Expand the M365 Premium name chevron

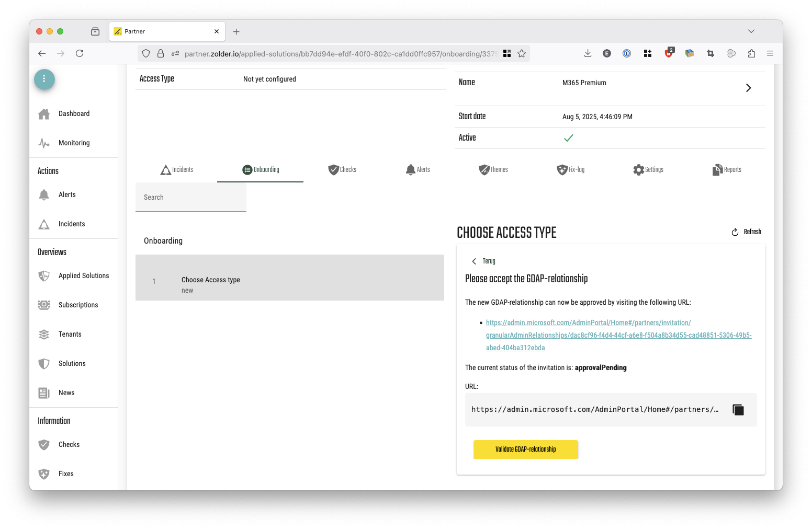748,88
